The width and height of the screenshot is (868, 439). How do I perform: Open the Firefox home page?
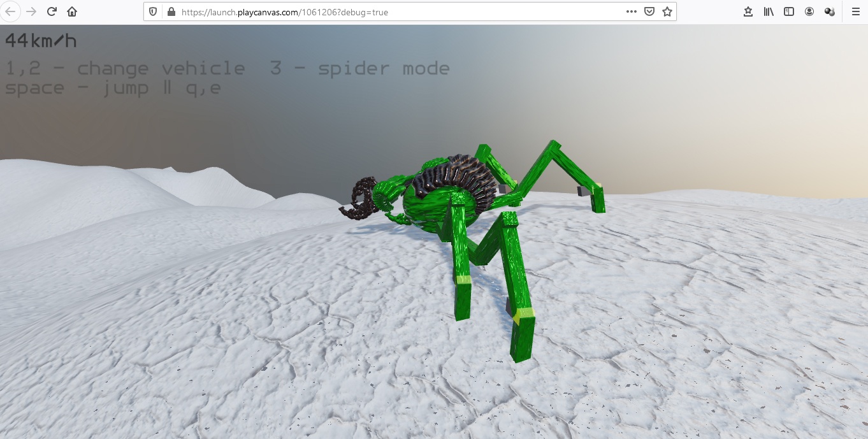[x=72, y=11]
